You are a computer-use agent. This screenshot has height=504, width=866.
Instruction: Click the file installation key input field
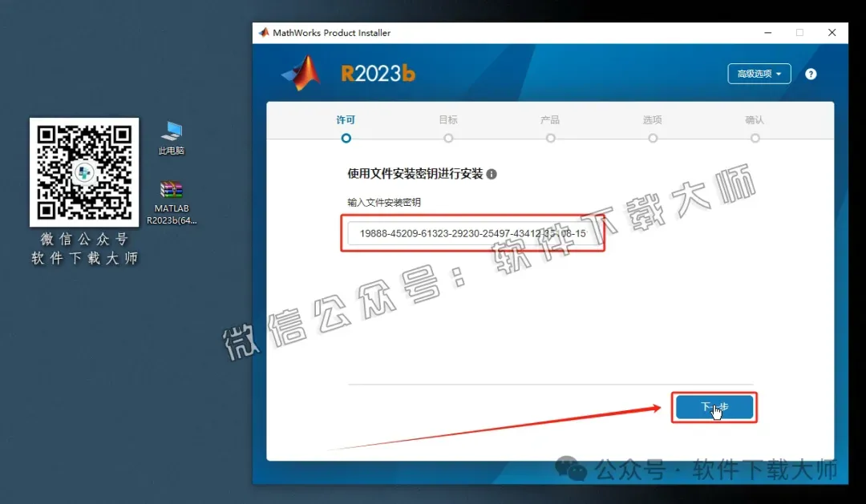[x=473, y=233]
